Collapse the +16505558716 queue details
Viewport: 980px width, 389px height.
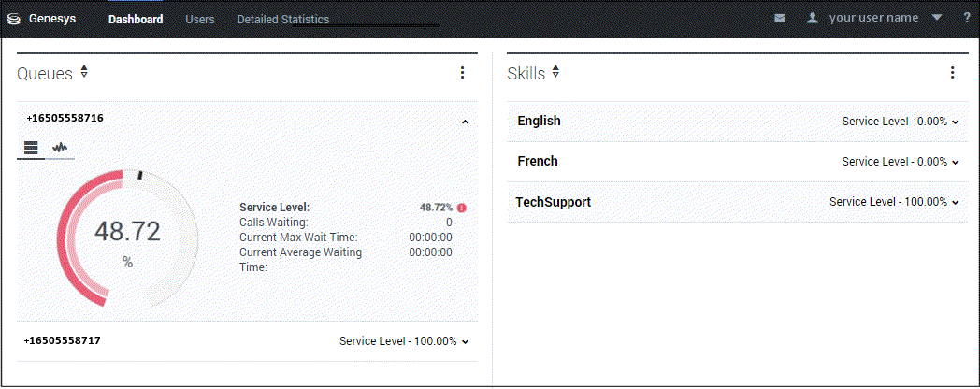pos(465,122)
